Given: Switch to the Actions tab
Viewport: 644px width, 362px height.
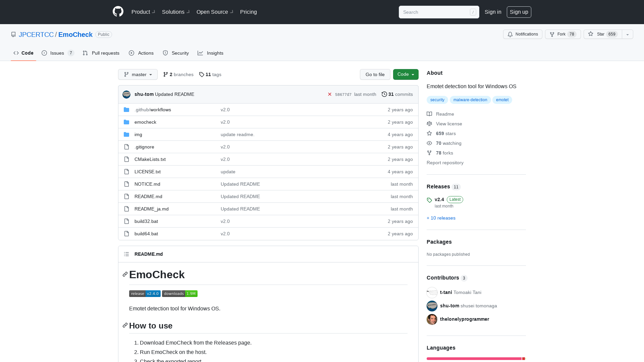Looking at the screenshot, I should [x=141, y=53].
